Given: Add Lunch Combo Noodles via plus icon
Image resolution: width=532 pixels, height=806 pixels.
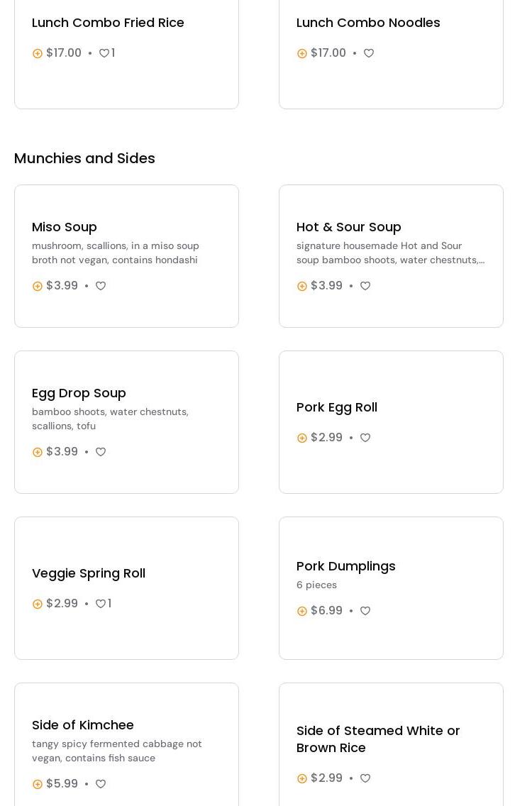Looking at the screenshot, I should click(302, 53).
